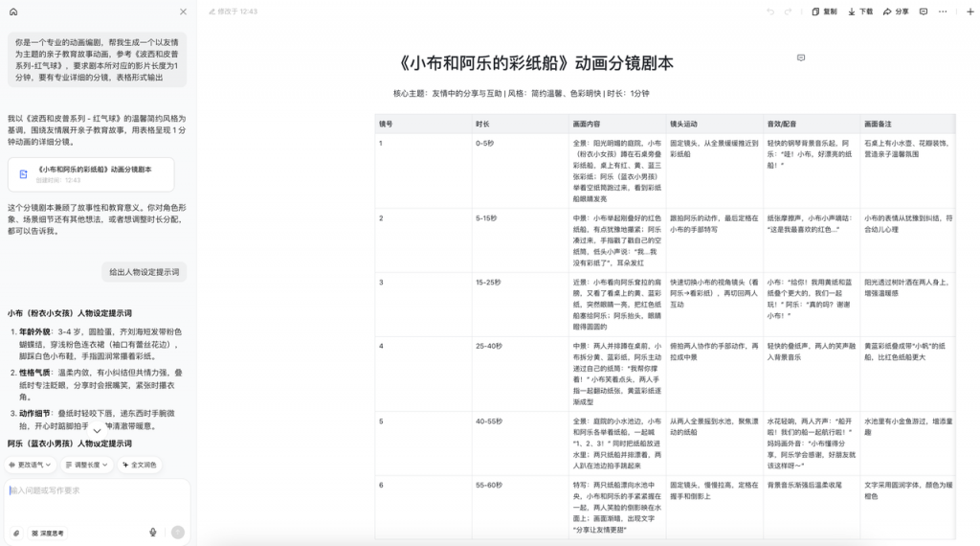
Task: Click the document title 动画分镜剧本
Action: pyautogui.click(x=535, y=63)
